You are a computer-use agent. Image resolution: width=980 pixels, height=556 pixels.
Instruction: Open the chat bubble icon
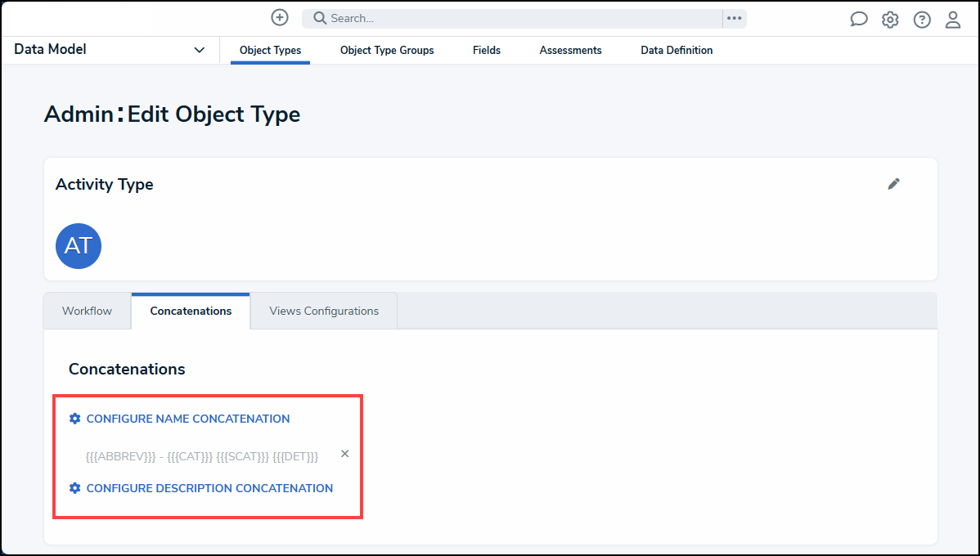858,20
